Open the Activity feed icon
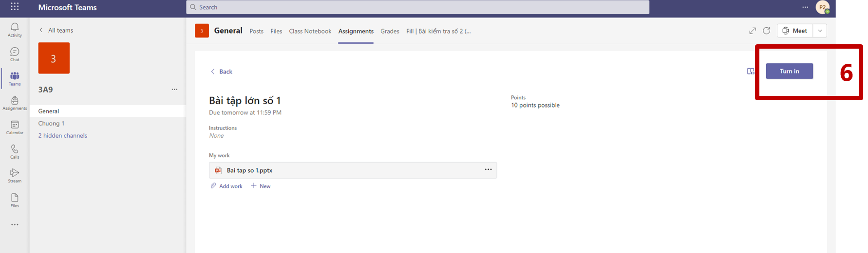Screen dimensions: 868x253 tap(15, 29)
